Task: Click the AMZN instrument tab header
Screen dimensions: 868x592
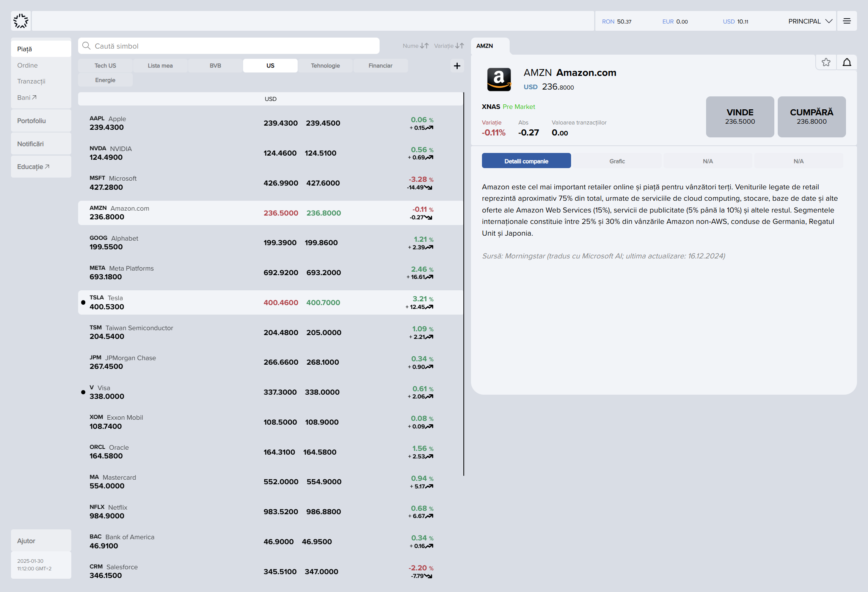Action: coord(490,46)
